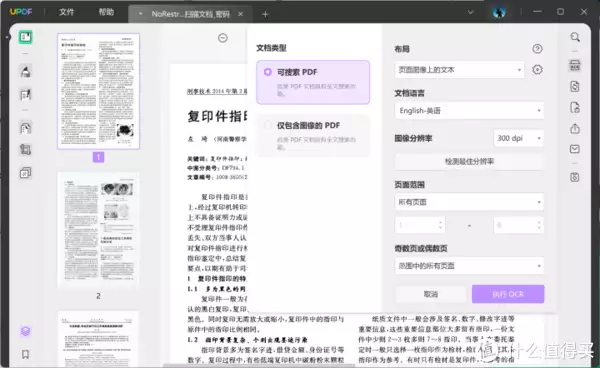
Task: Click the 执行 OCR button
Action: tap(508, 294)
